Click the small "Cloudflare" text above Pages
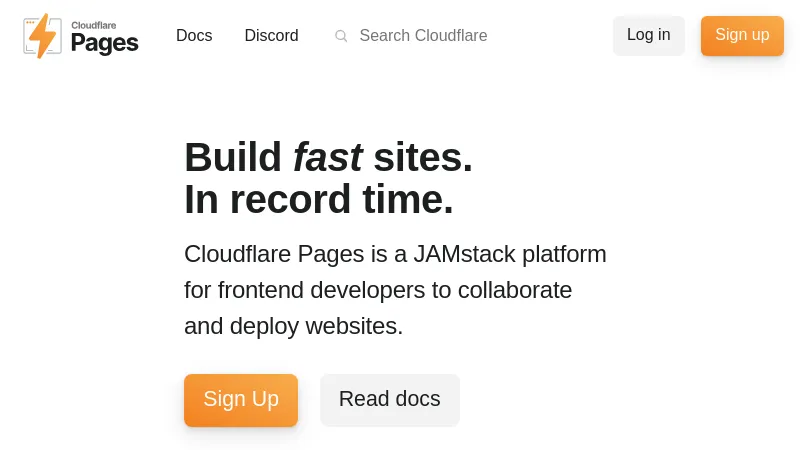The width and height of the screenshot is (800, 450). [93, 25]
